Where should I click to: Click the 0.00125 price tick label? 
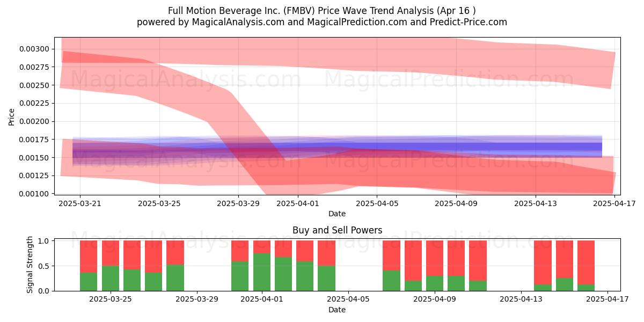[34, 175]
